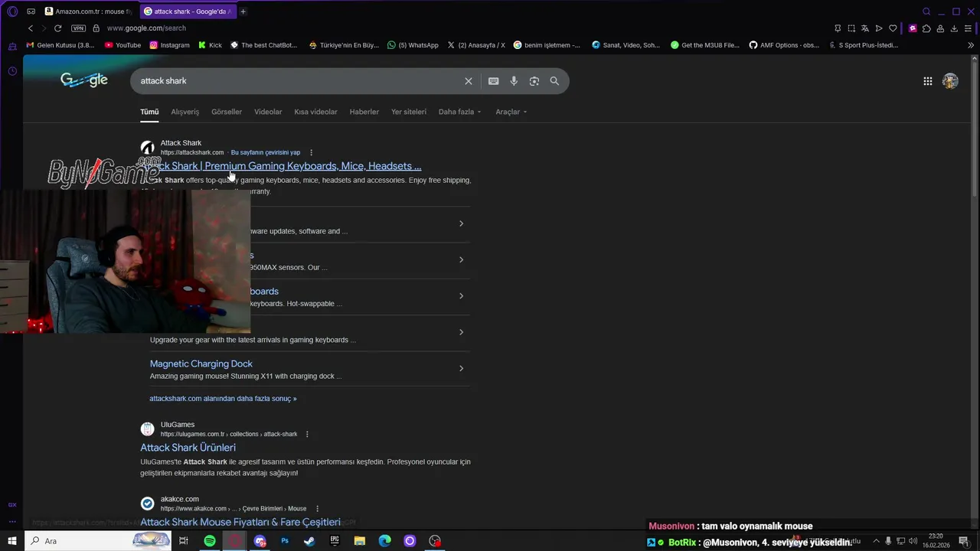Start voice search with the microphone
Image resolution: width=980 pixels, height=551 pixels.
(514, 81)
